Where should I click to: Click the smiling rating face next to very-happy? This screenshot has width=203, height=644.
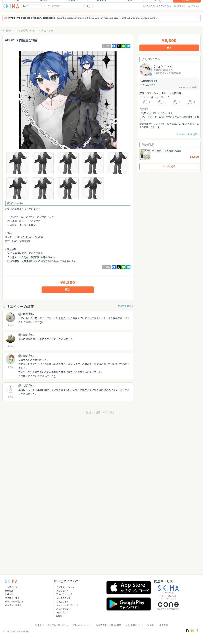pos(160,102)
